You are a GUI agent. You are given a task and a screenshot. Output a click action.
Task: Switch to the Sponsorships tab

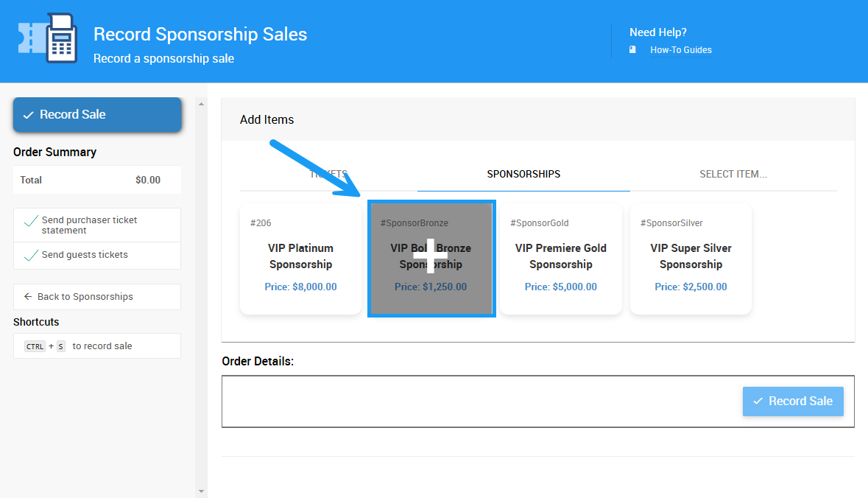523,175
